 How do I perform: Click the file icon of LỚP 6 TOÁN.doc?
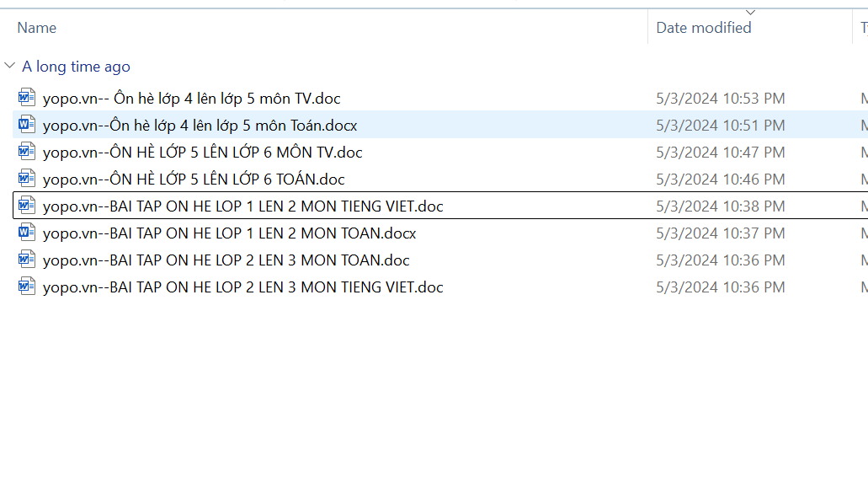27,180
